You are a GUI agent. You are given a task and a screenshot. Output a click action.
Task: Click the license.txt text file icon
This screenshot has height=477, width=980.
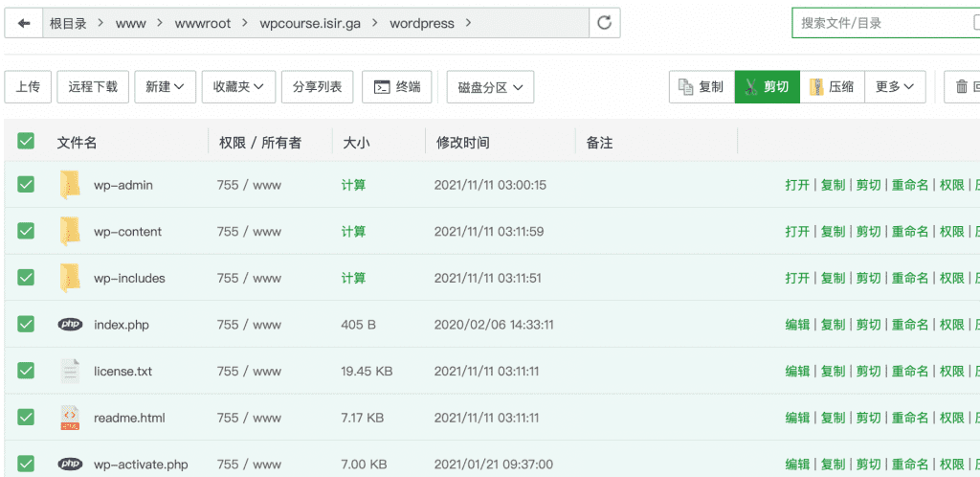coord(70,371)
